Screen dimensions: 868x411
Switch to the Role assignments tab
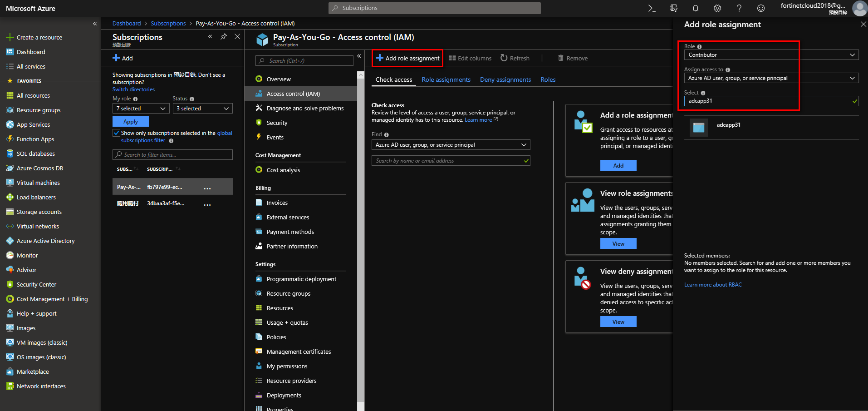(446, 79)
